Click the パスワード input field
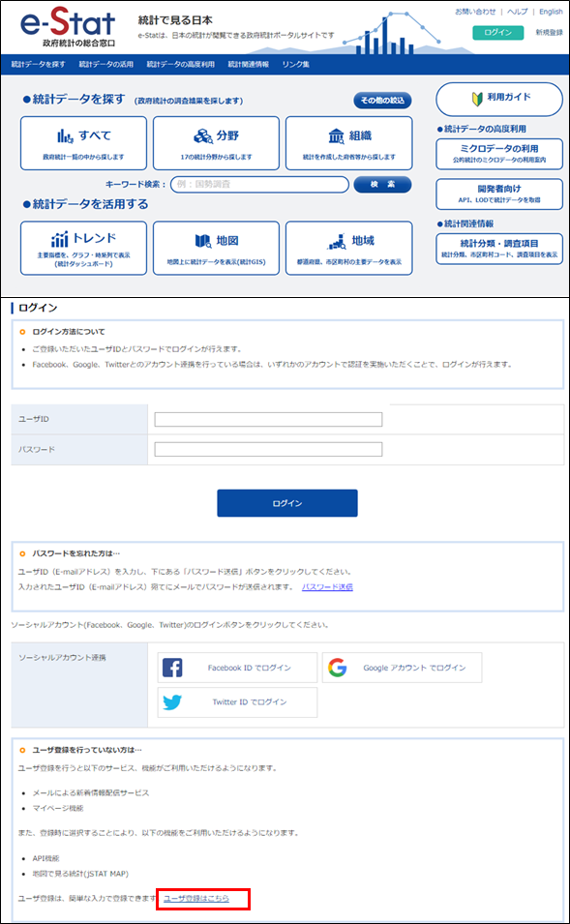 pos(268,449)
